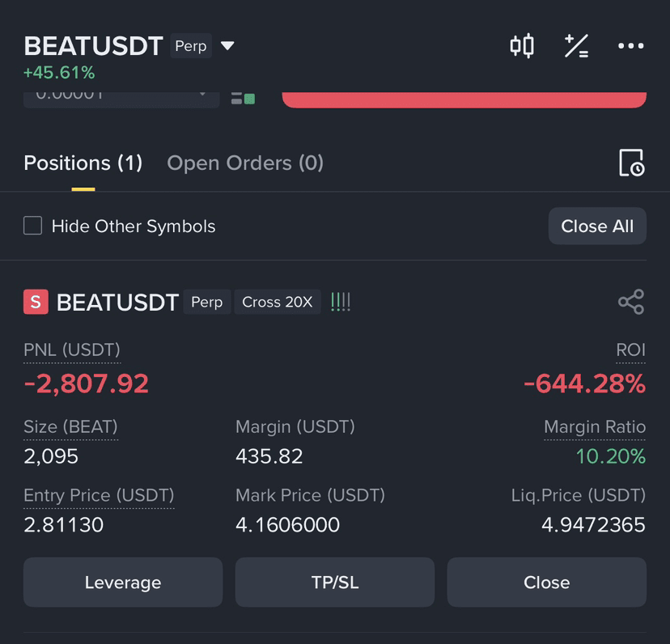The height and width of the screenshot is (644, 670).
Task: Tap Close button for position
Action: [547, 582]
